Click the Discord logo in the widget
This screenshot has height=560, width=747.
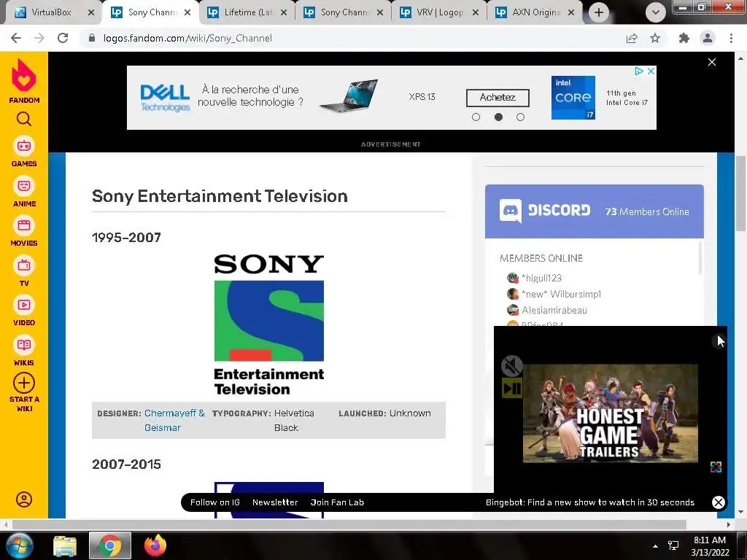click(545, 211)
